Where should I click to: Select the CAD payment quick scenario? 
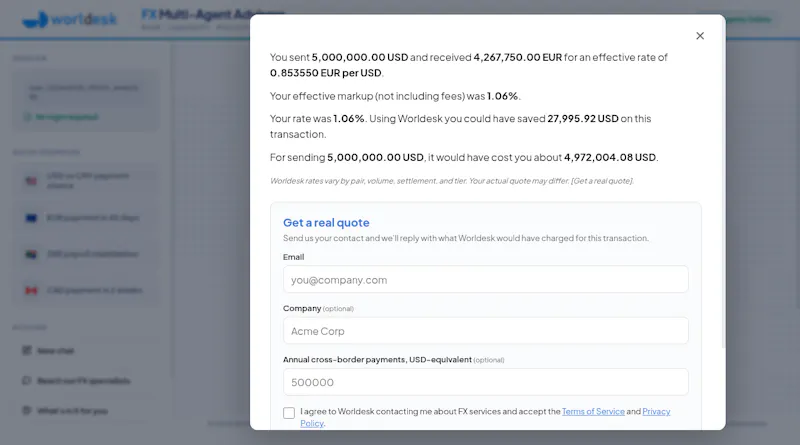(x=85, y=290)
